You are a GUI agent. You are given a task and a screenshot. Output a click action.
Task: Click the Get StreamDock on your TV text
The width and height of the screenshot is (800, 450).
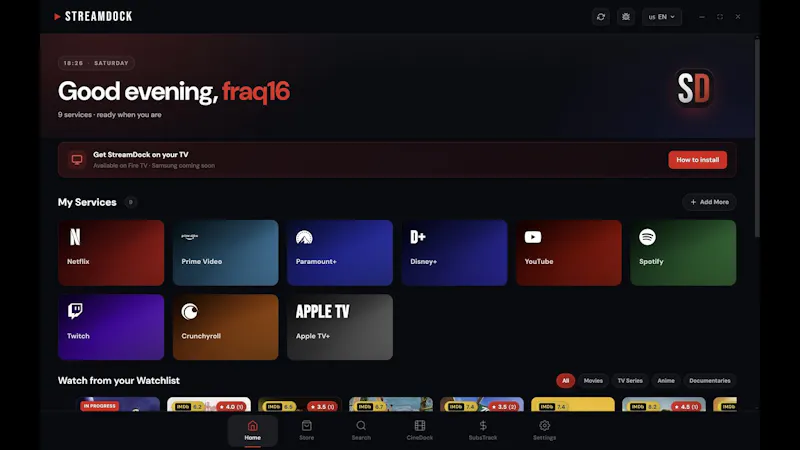point(141,155)
